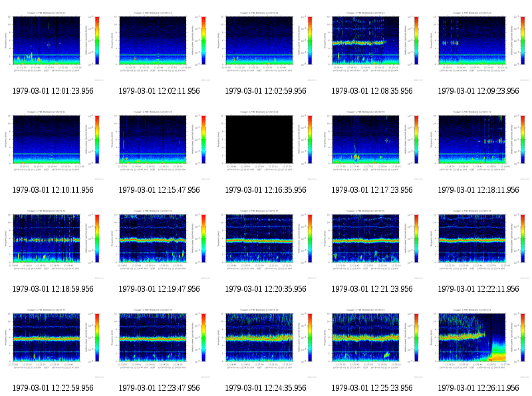This screenshot has height=396, width=532.
Task: Click the caption 1979-03-01 12:18:59.956
Action: [x=53, y=289]
